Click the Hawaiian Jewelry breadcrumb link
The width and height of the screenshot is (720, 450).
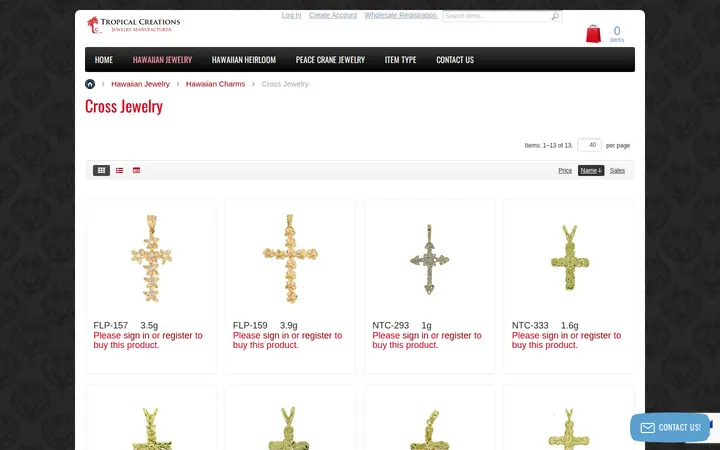tap(141, 84)
